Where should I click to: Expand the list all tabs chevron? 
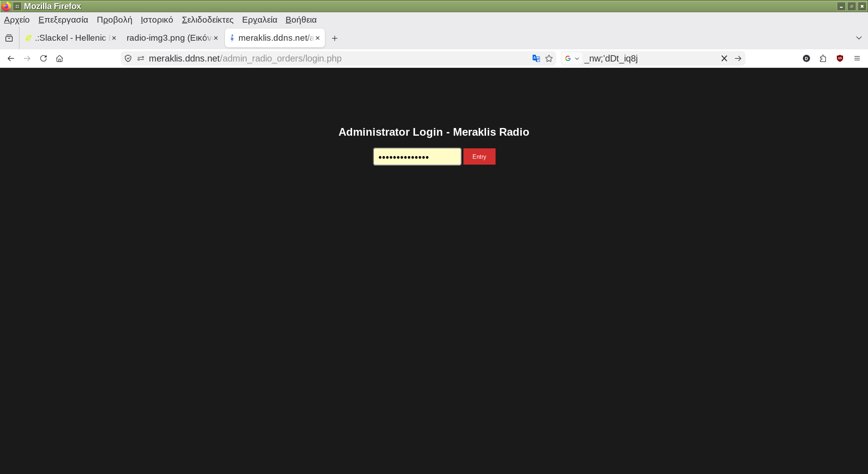click(858, 38)
